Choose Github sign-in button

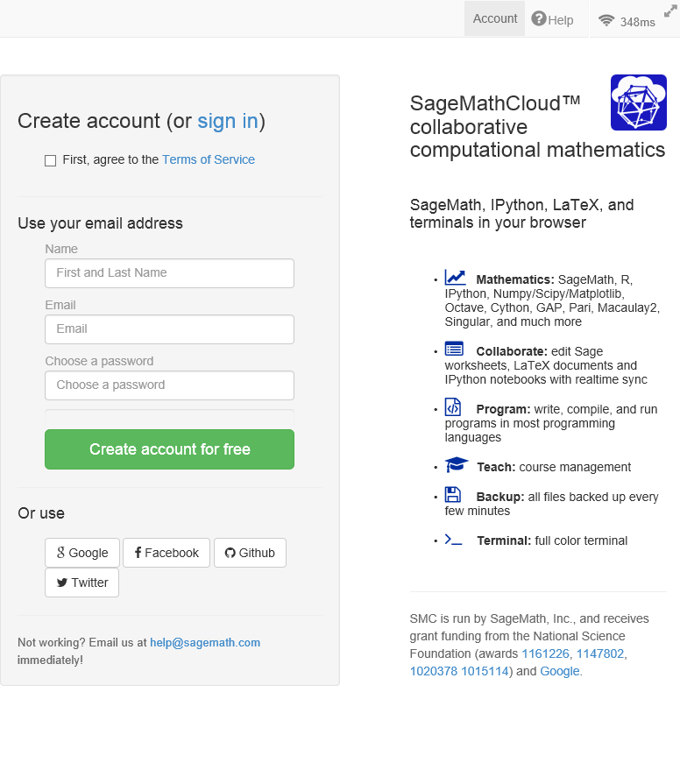pos(250,553)
